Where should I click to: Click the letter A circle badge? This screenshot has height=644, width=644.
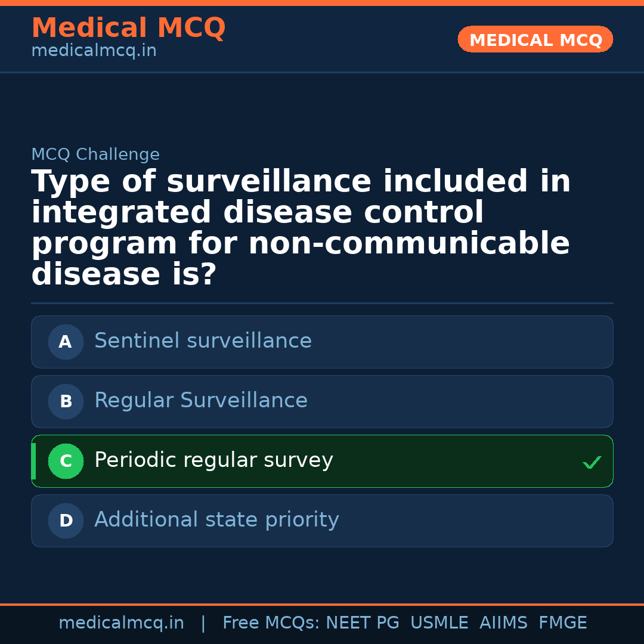coord(66,342)
